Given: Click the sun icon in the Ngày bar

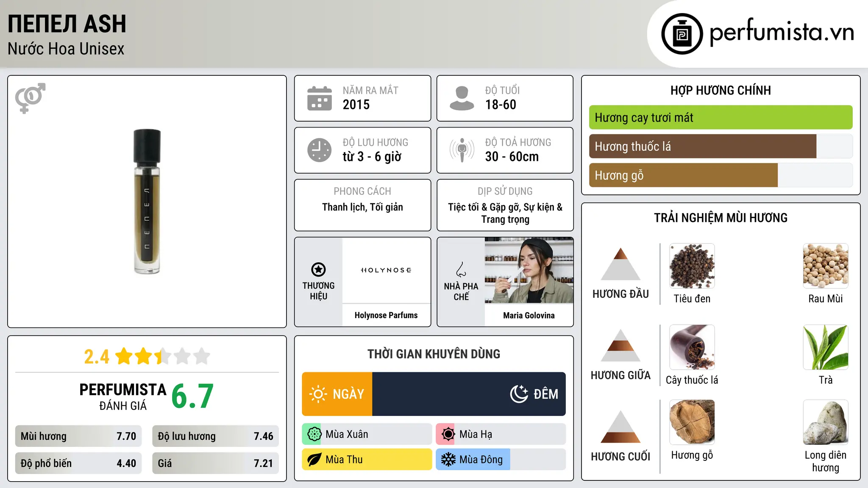Looking at the screenshot, I should point(318,394).
